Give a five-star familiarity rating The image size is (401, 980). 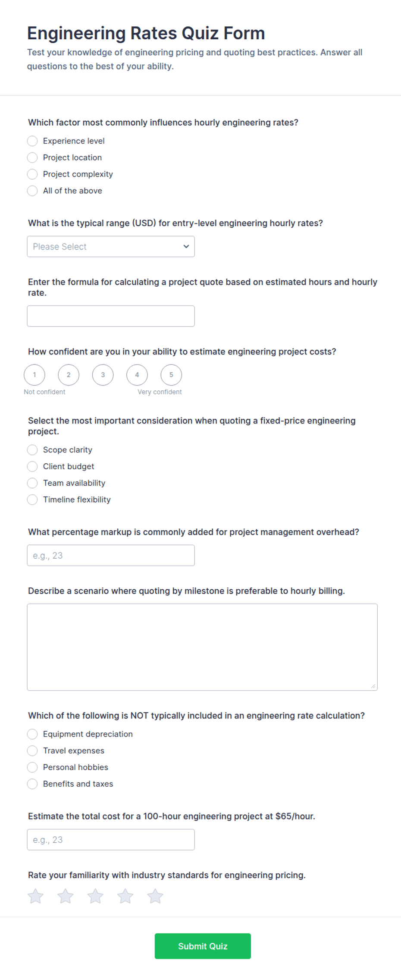coord(155,896)
